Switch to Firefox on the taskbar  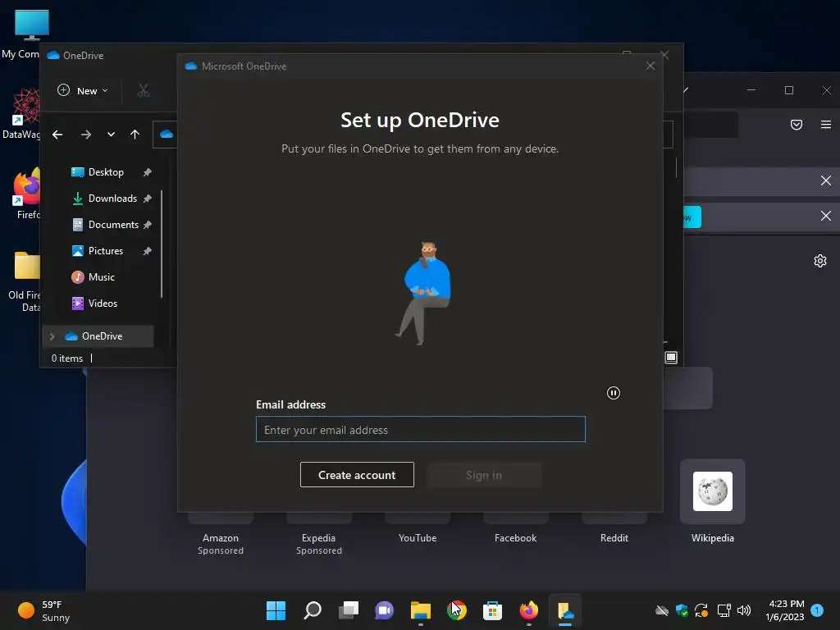tap(529, 610)
